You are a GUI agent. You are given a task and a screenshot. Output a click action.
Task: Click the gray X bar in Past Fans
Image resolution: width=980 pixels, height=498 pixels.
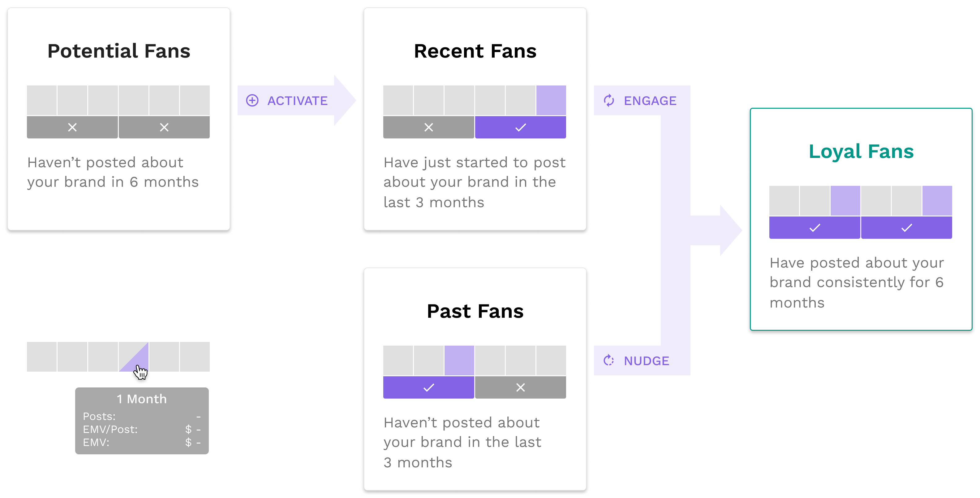point(520,387)
